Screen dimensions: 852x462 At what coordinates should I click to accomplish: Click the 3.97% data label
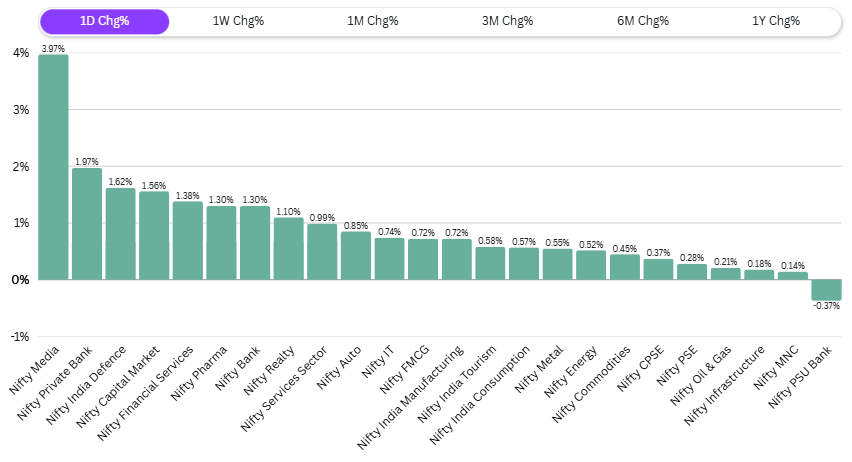[x=53, y=48]
